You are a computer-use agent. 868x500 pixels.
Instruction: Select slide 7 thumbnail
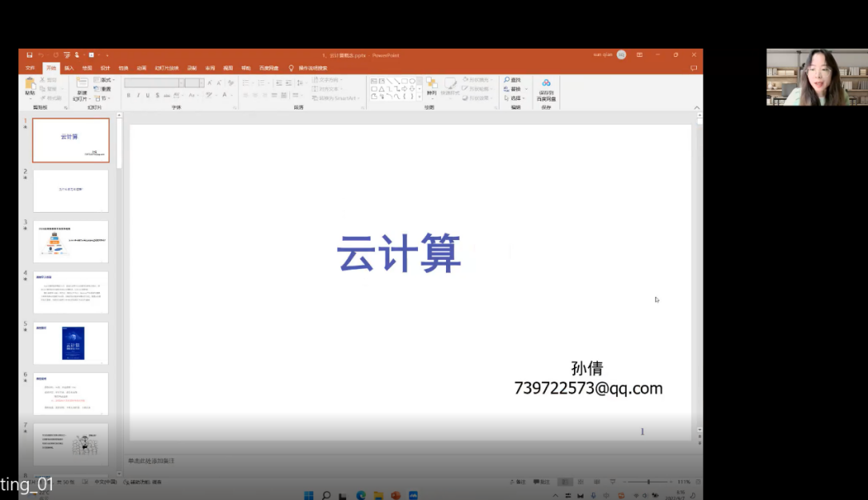[71, 445]
